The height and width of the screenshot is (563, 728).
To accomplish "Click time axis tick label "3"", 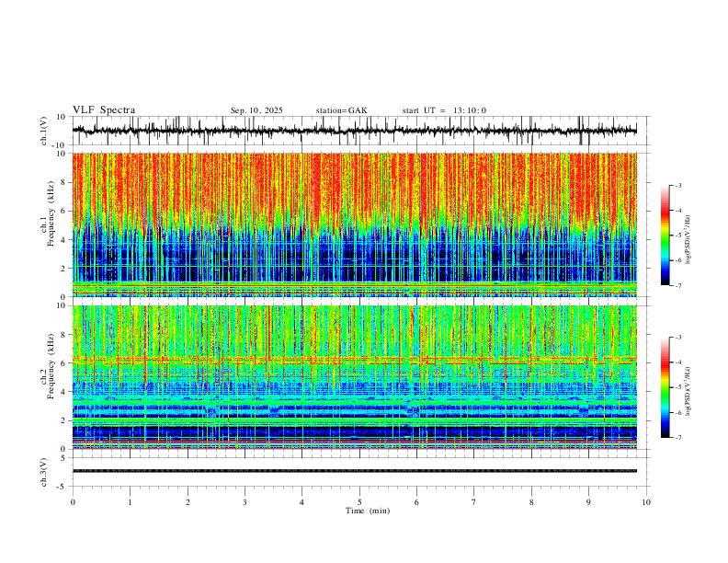I will pyautogui.click(x=245, y=502).
